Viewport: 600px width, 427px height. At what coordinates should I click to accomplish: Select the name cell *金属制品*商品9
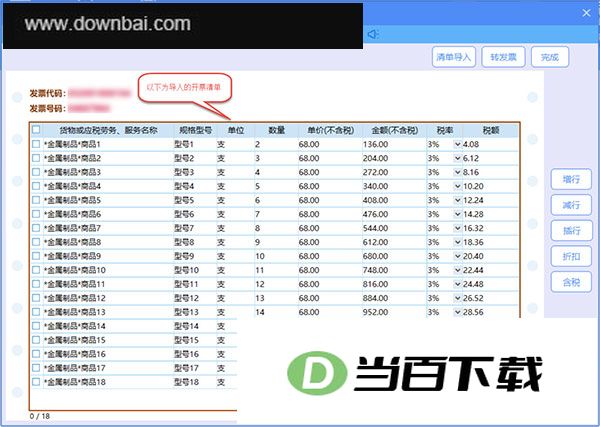(108, 256)
